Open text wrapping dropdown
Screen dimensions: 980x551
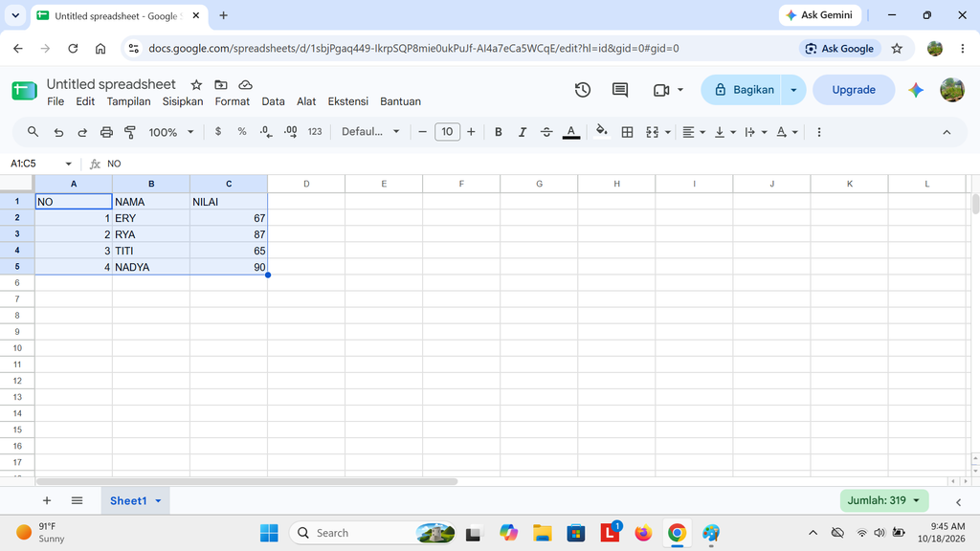click(x=756, y=132)
